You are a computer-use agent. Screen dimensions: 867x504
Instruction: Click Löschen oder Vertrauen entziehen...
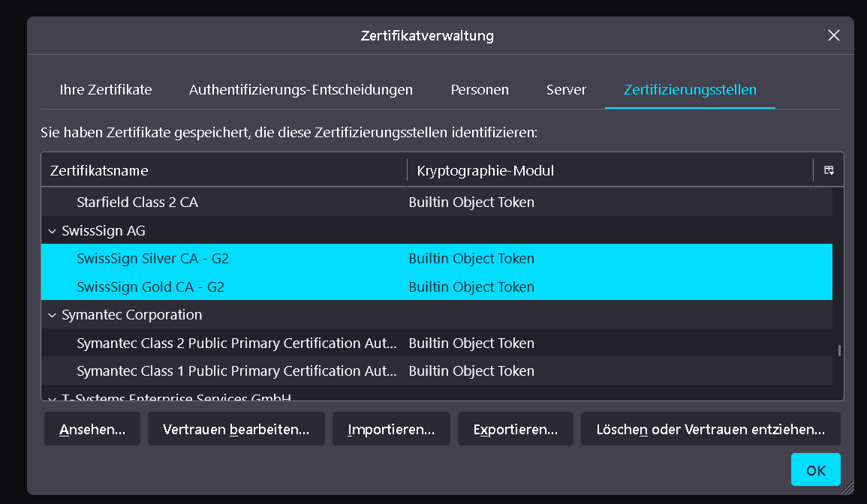click(710, 429)
